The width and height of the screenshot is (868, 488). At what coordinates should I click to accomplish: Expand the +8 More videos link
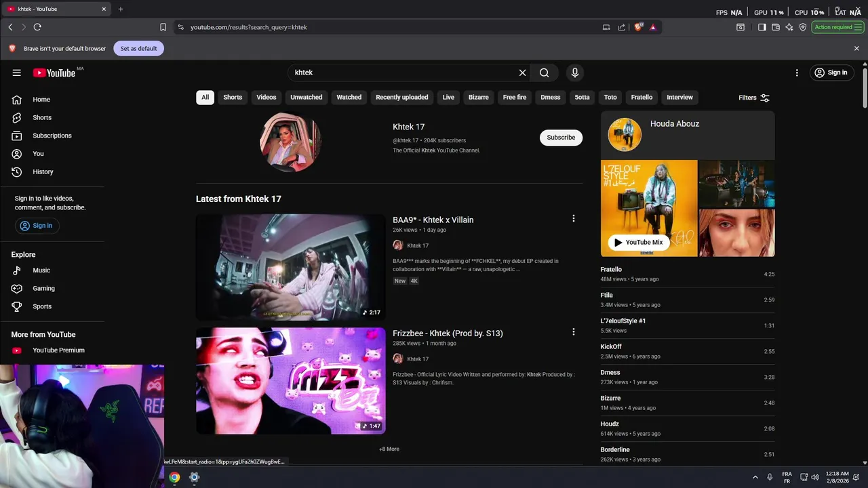pos(389,449)
